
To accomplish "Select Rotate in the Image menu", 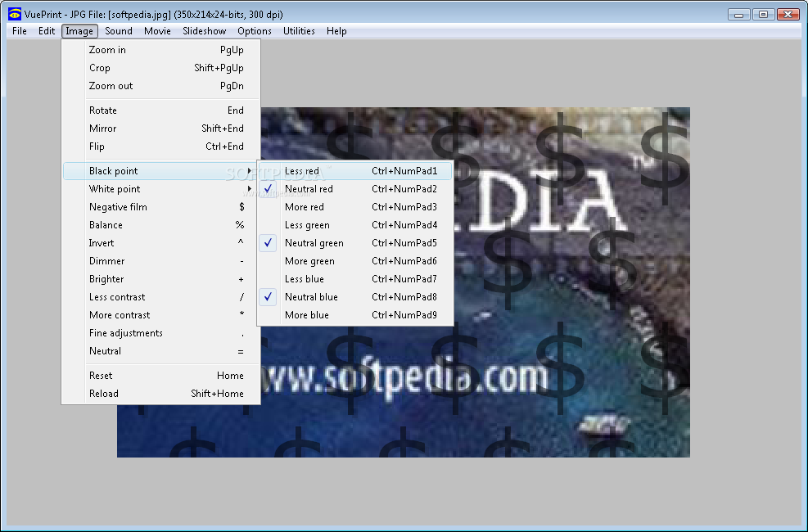I will [160, 110].
